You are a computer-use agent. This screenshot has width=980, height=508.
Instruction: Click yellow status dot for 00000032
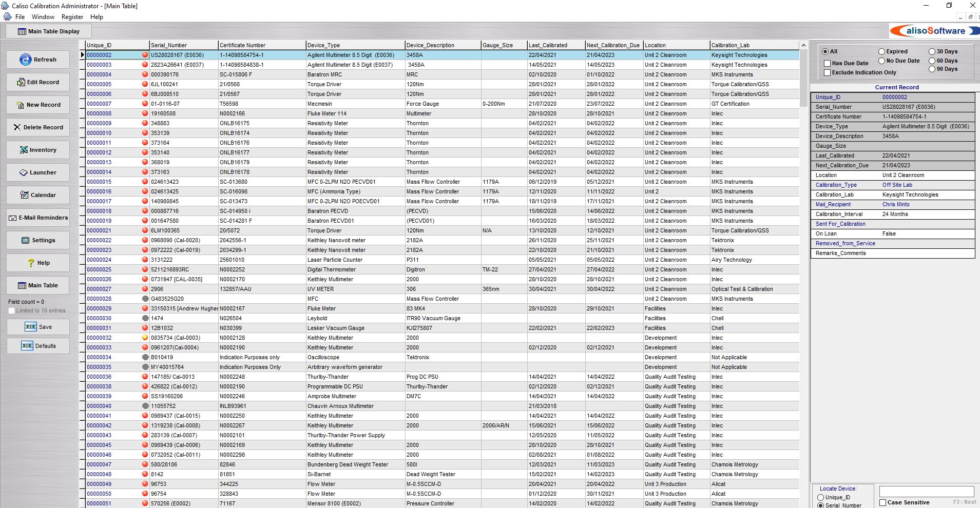tap(145, 338)
